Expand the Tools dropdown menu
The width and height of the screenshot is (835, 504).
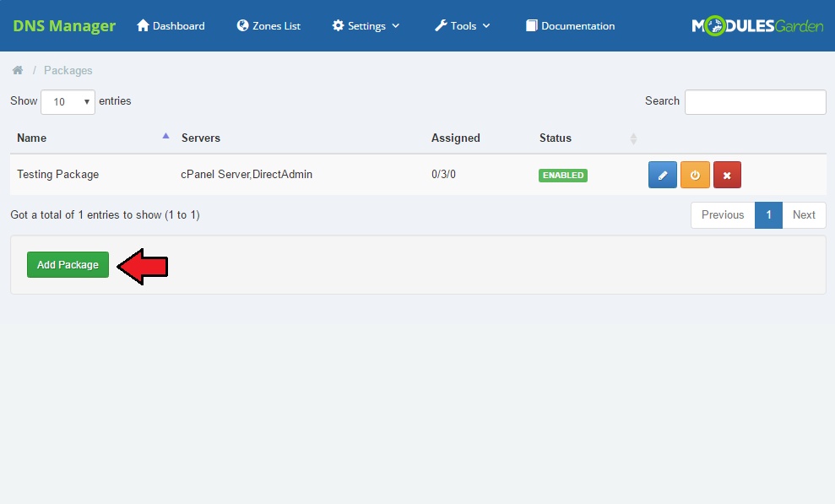click(x=462, y=25)
